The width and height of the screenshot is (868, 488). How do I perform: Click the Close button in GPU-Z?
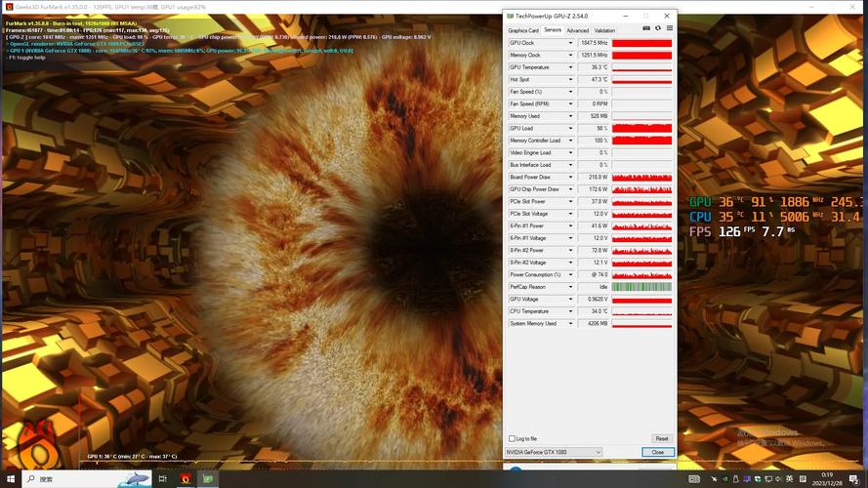(657, 452)
